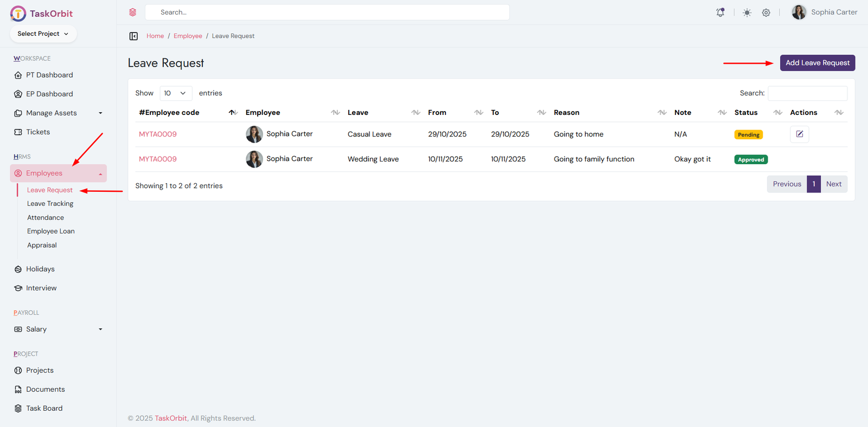Focus the table Search input box

click(807, 93)
